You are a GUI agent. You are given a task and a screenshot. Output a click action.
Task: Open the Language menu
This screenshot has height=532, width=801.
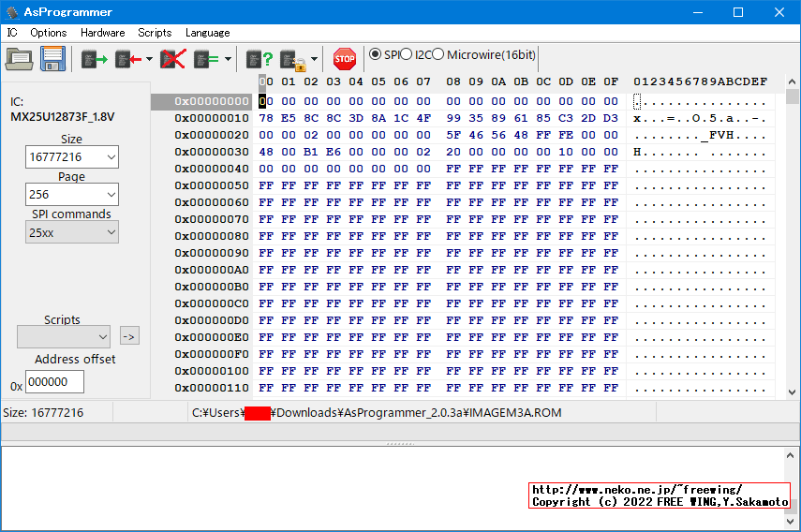point(207,33)
